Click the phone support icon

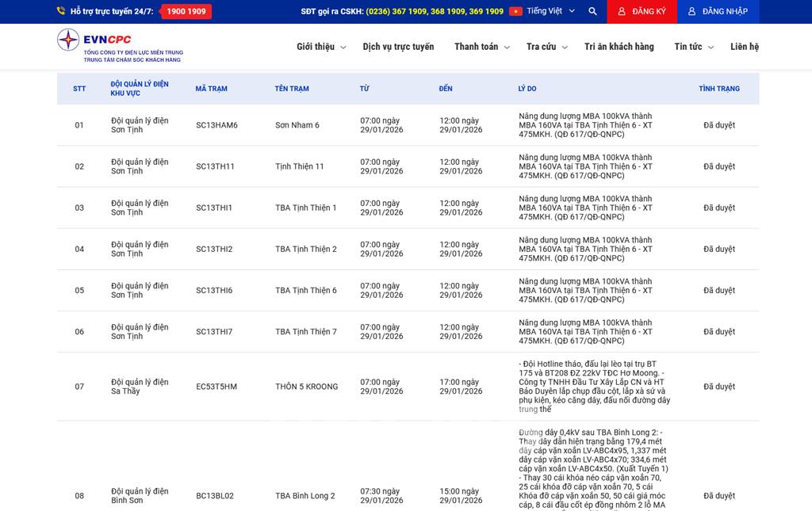(61, 12)
